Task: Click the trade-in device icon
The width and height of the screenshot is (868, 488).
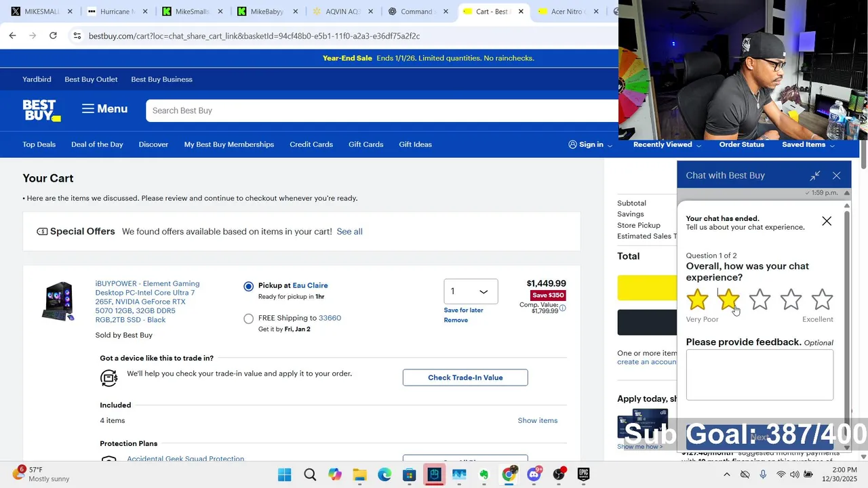Action: pos(109,378)
